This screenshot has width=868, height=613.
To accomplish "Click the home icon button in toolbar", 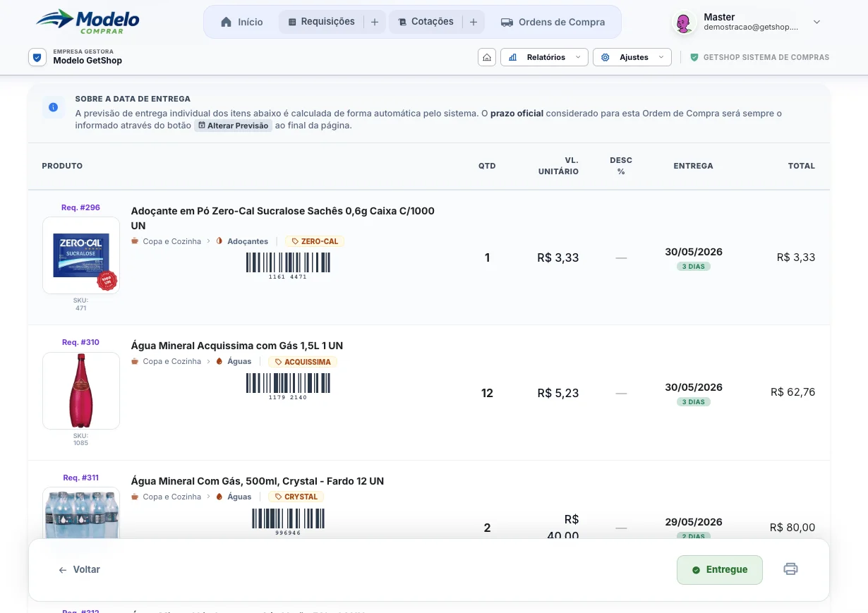I will [486, 57].
